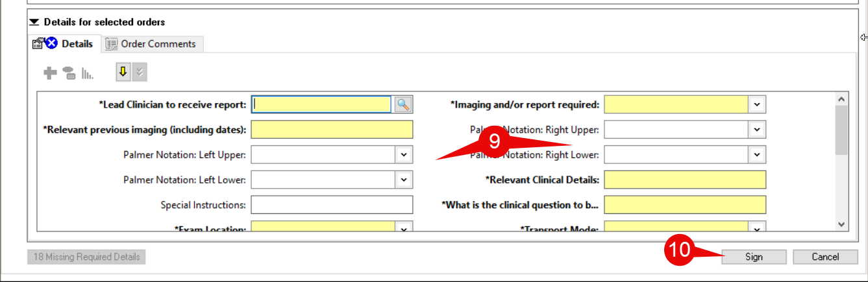Click the Sign button
This screenshot has width=868, height=282.
pos(754,257)
